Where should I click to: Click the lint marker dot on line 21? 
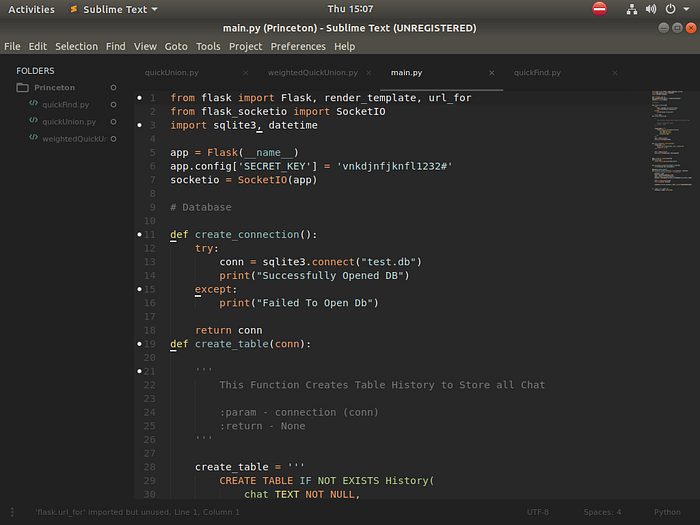(x=140, y=371)
